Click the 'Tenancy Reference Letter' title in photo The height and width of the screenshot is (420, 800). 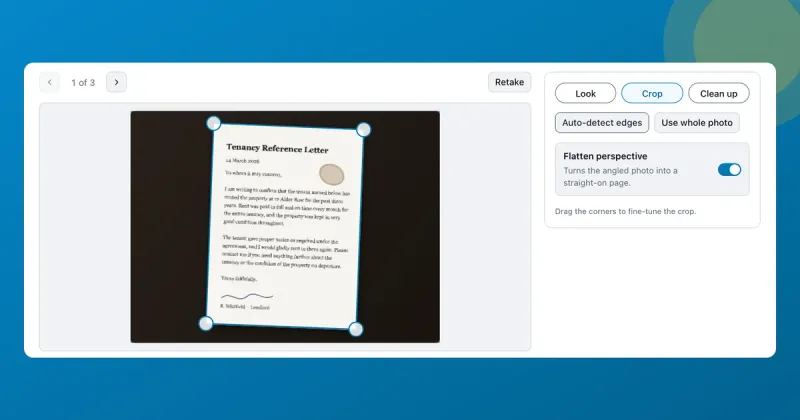277,149
